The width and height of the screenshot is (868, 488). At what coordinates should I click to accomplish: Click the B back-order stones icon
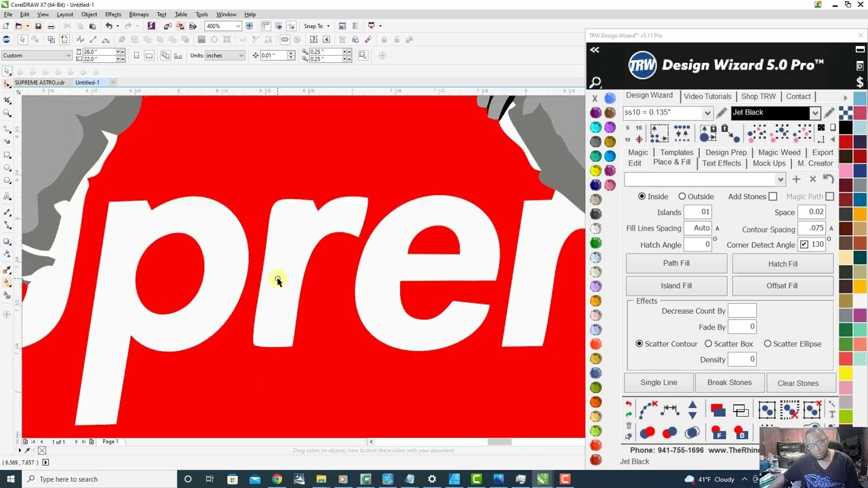[741, 432]
